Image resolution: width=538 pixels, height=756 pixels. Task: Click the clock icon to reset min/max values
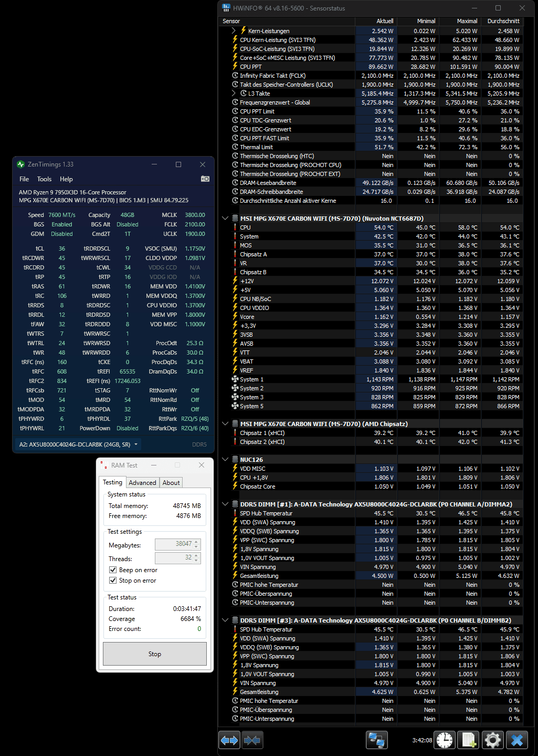445,740
